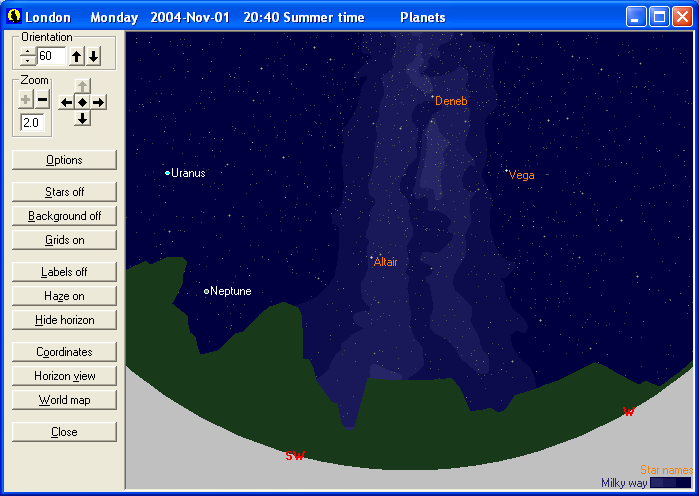The width and height of the screenshot is (699, 496).
Task: Open the Coordinates window
Action: [64, 352]
